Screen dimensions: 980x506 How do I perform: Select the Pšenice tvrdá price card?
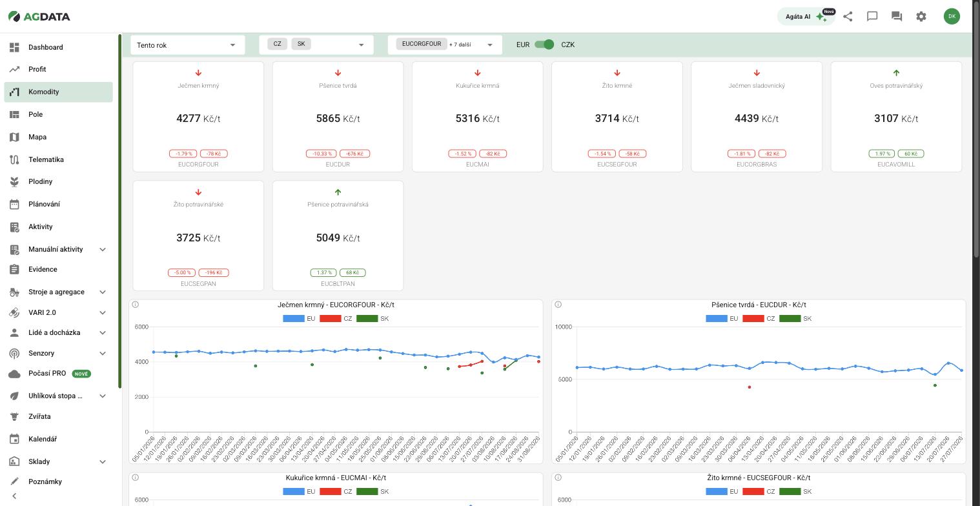coord(338,117)
